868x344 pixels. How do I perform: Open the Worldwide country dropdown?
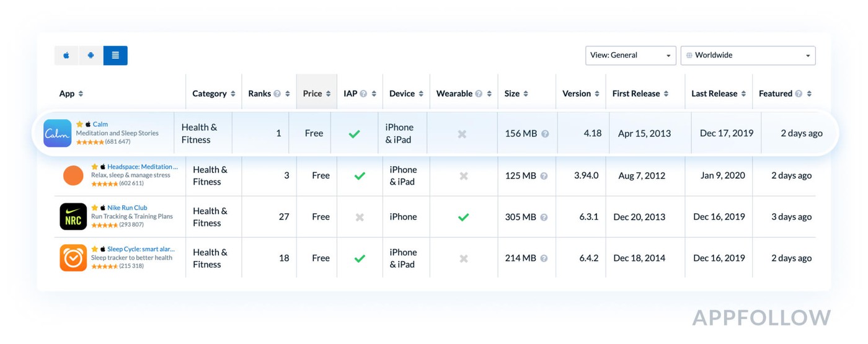click(748, 55)
